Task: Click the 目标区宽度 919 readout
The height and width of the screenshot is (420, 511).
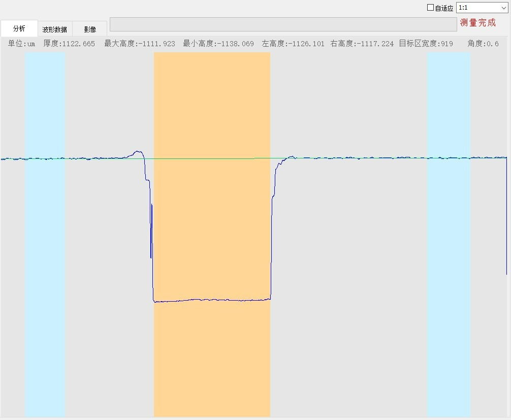Action: tap(426, 44)
